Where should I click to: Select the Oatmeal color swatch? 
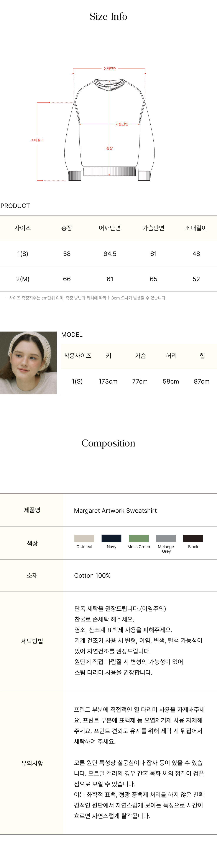click(x=84, y=538)
